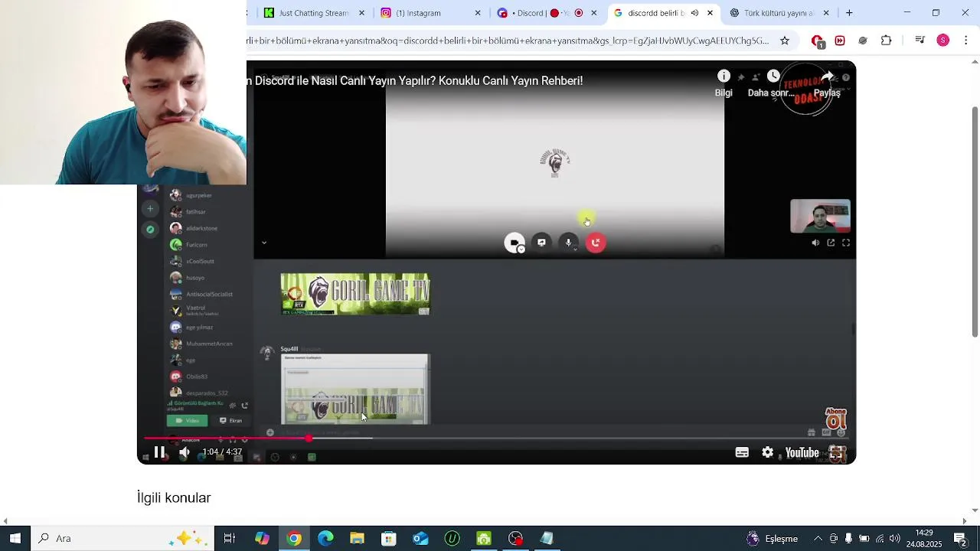This screenshot has height=551, width=980.
Task: Click the green Video button in Discord
Action: click(187, 420)
